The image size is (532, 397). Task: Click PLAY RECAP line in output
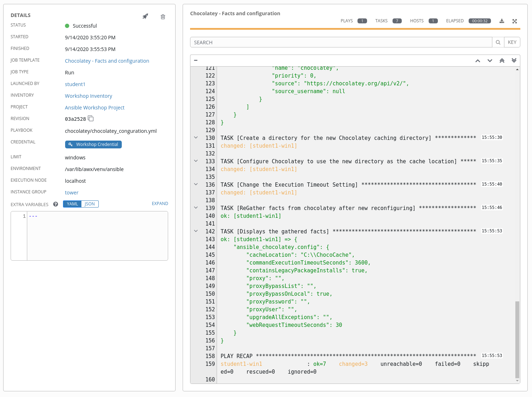tap(348, 356)
